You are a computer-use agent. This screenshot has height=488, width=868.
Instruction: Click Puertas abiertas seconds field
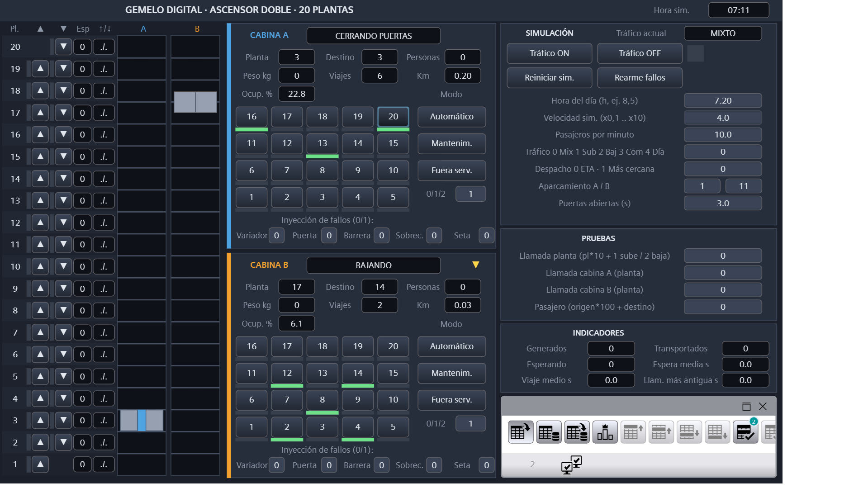pos(722,204)
